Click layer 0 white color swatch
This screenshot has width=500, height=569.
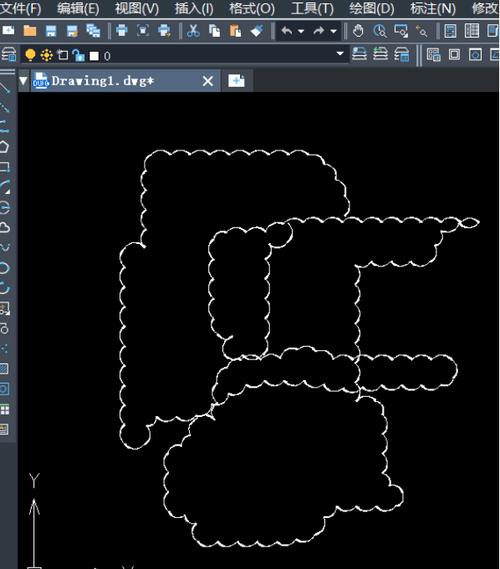tap(94, 56)
